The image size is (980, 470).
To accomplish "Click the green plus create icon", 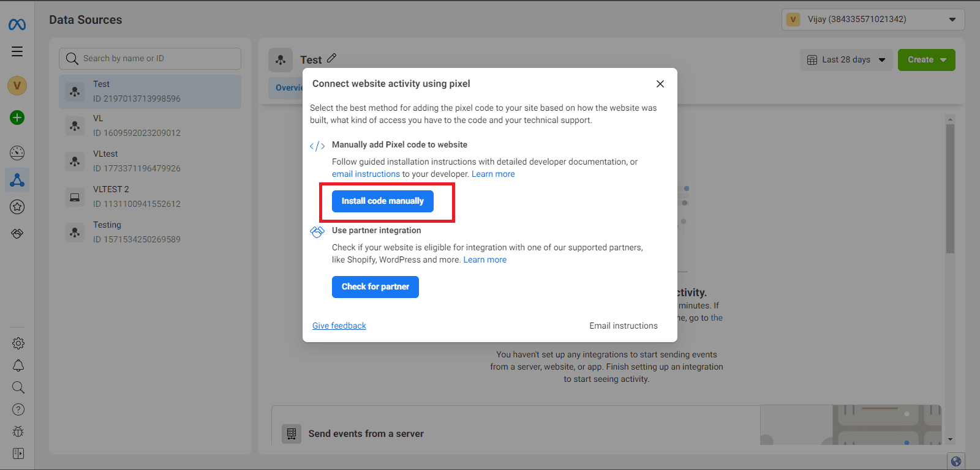I will (x=17, y=117).
